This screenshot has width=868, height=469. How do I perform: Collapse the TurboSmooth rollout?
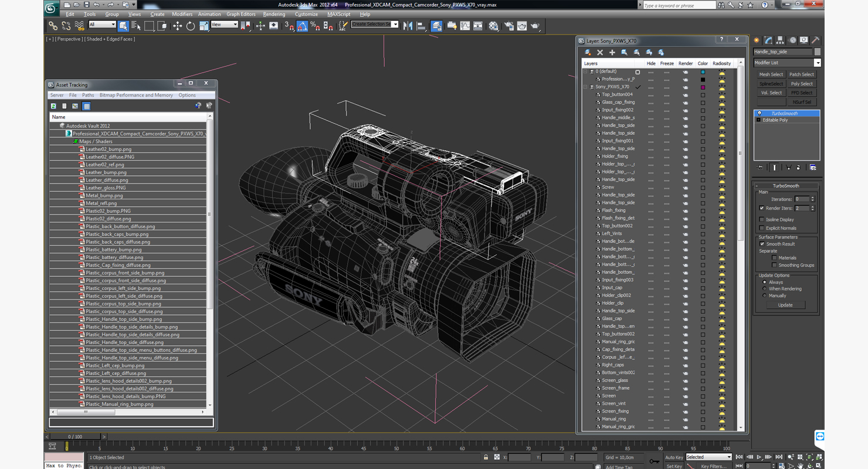pos(786,186)
